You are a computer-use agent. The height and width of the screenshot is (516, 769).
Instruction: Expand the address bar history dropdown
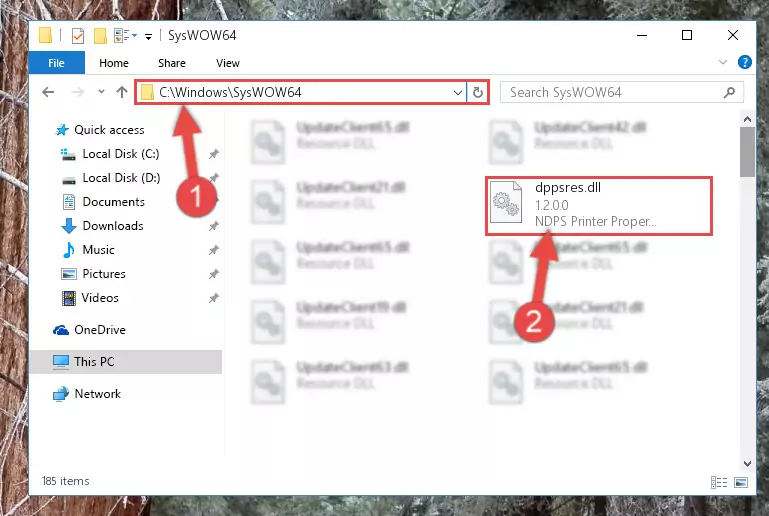(x=458, y=92)
